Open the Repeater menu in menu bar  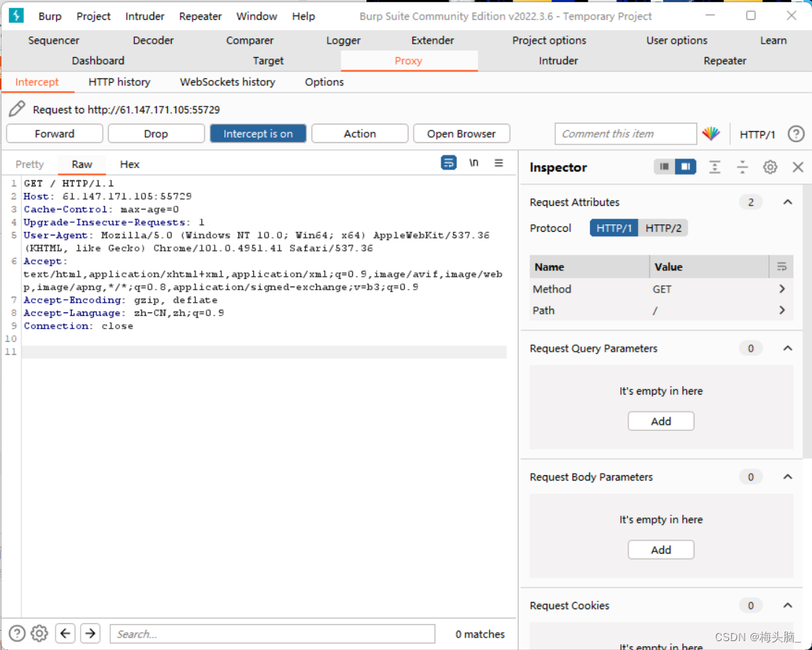201,16
